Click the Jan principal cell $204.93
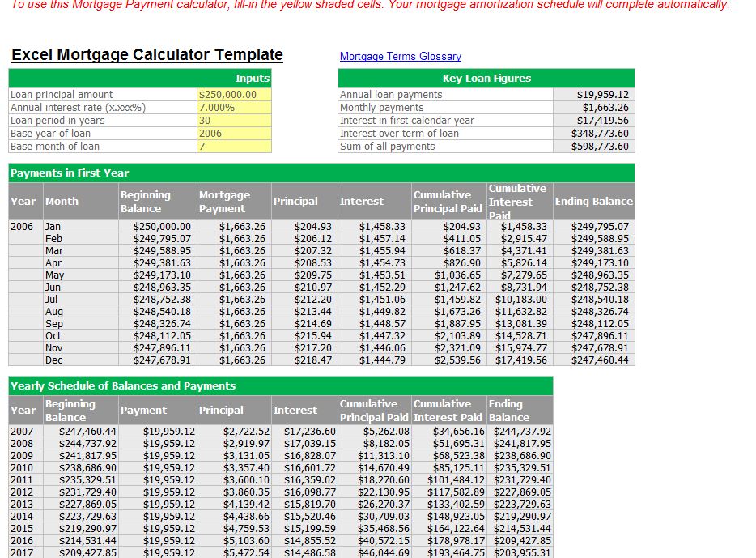This screenshot has width=756, height=558. click(304, 227)
